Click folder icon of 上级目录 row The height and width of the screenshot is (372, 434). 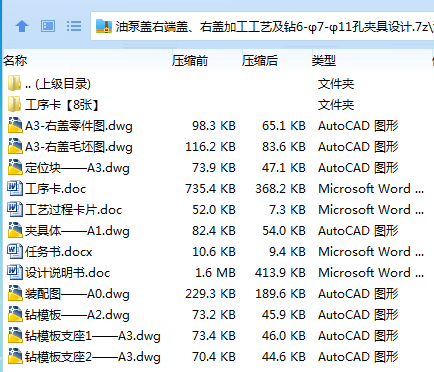[x=14, y=83]
